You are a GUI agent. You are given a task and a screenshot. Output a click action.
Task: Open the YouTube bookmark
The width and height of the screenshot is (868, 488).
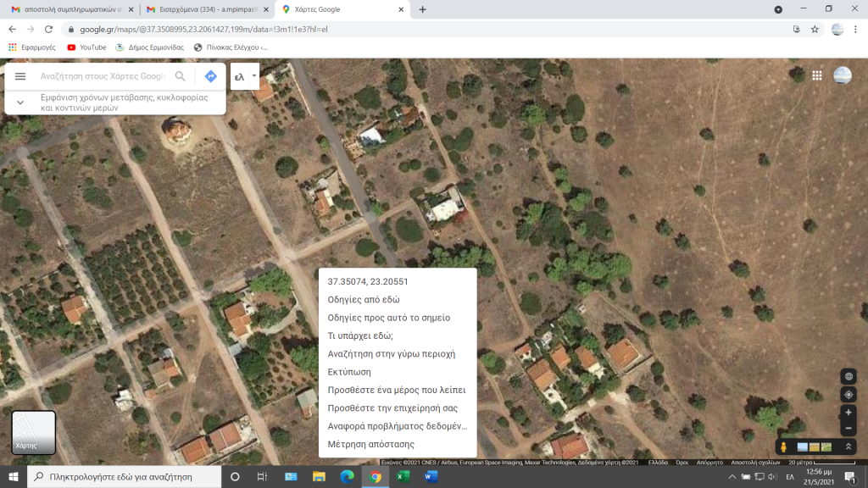[x=86, y=47]
